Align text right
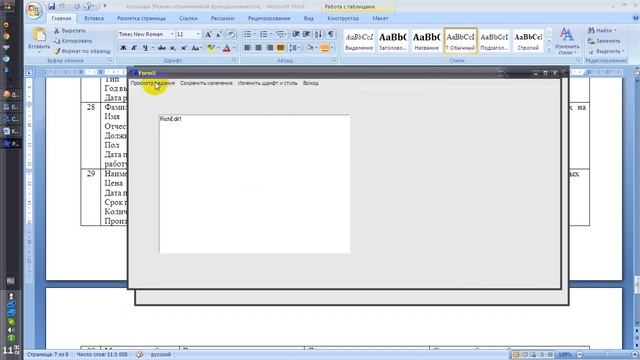Image resolution: width=640 pixels, height=360 pixels. [269, 48]
